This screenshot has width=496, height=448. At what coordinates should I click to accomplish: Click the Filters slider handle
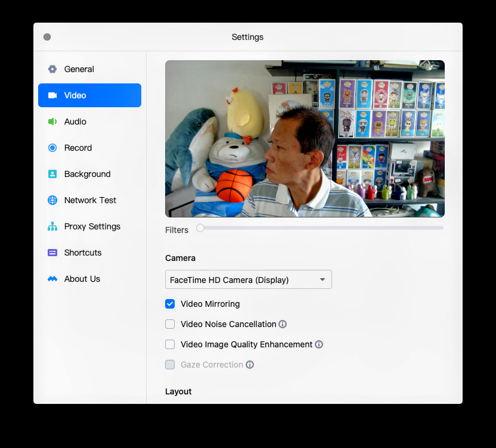point(200,228)
